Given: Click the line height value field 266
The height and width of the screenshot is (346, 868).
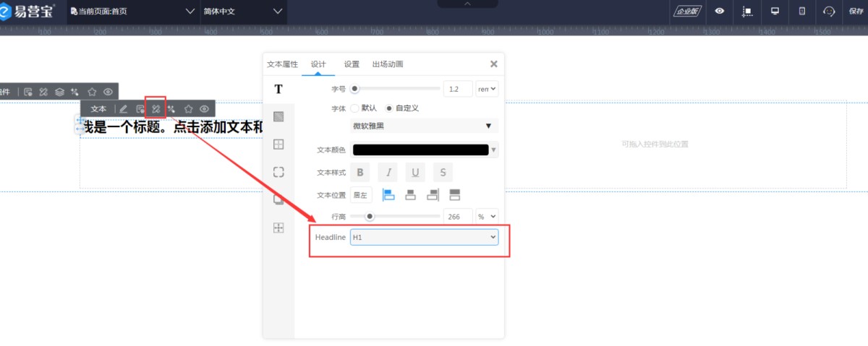Looking at the screenshot, I should pyautogui.click(x=458, y=216).
